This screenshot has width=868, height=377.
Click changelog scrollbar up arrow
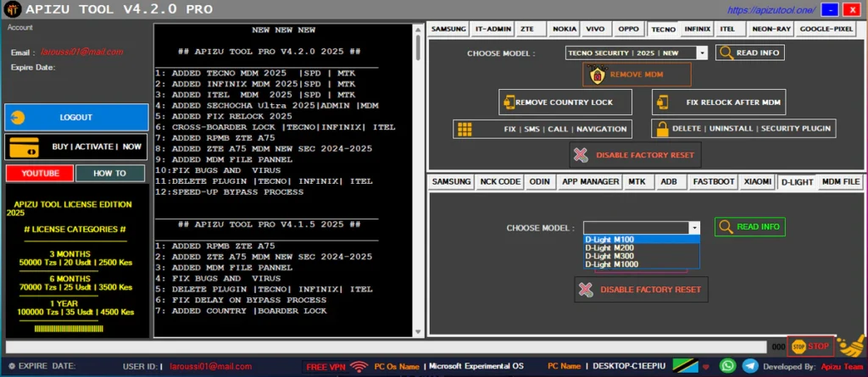pyautogui.click(x=418, y=29)
